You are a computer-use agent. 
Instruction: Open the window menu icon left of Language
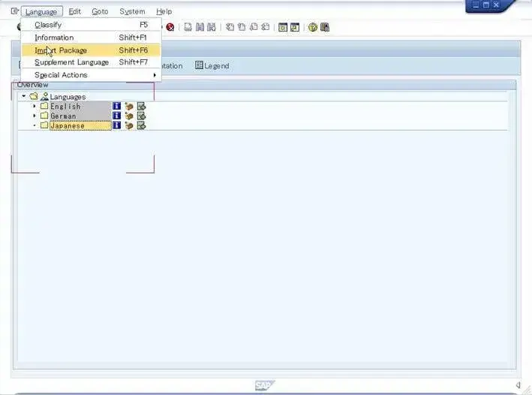pos(14,11)
